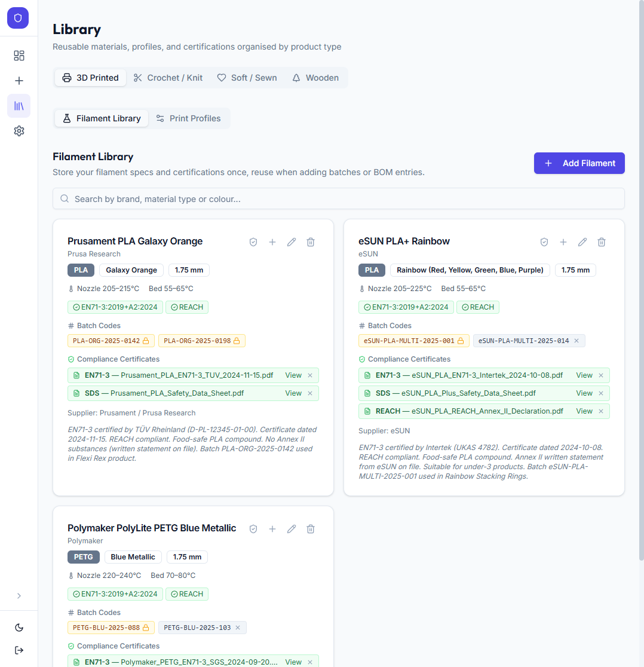Delete the Prusament PLA Galaxy Orange filament

311,242
